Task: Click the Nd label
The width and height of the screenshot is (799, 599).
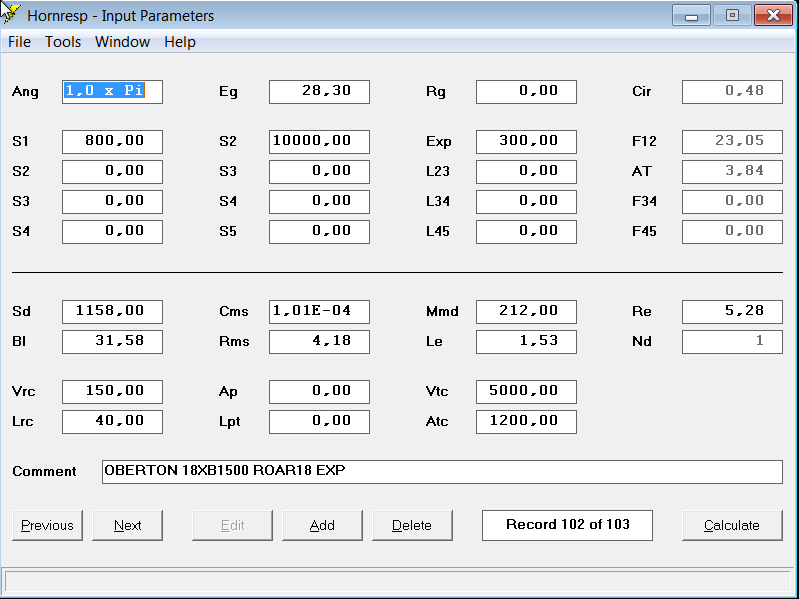Action: (x=642, y=342)
